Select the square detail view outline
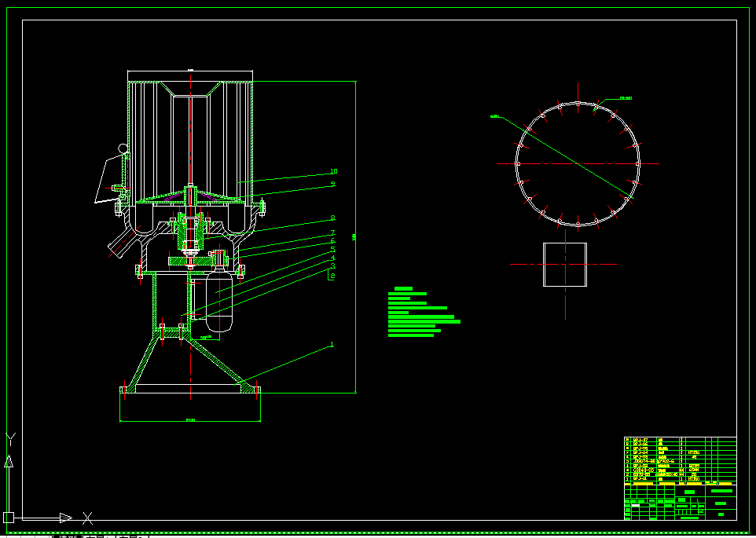 coord(565,265)
